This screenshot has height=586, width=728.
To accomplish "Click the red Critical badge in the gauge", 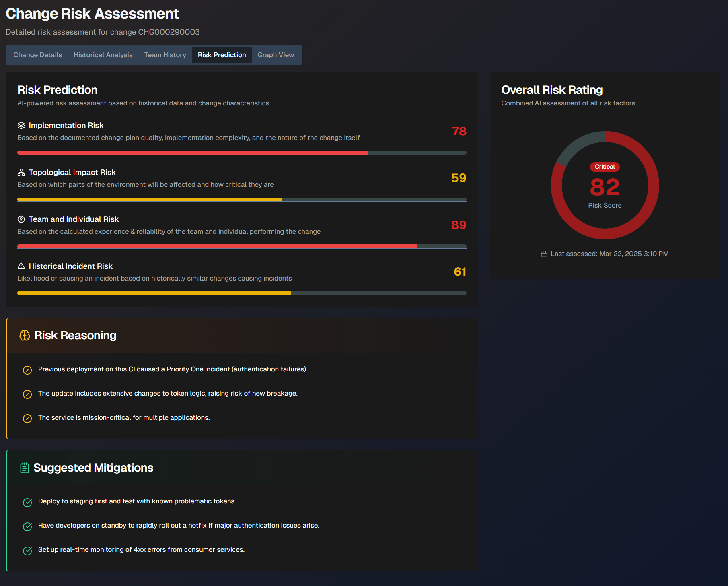I will pos(605,167).
